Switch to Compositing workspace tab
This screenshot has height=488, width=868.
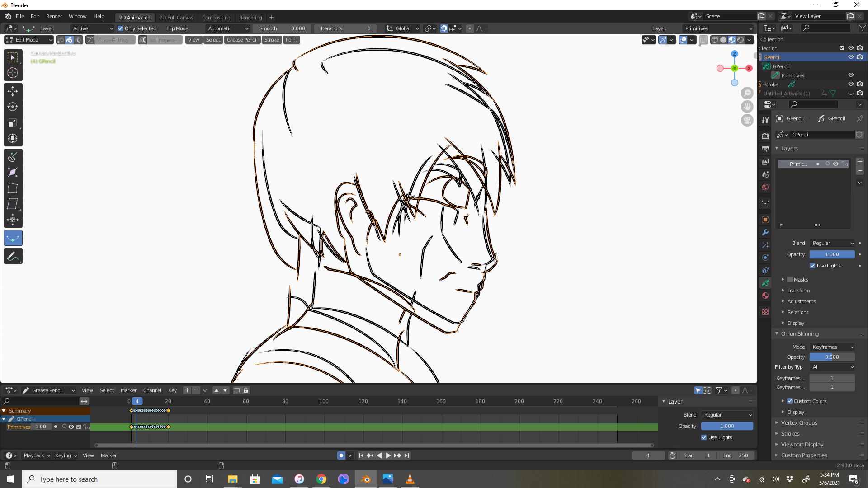point(216,18)
